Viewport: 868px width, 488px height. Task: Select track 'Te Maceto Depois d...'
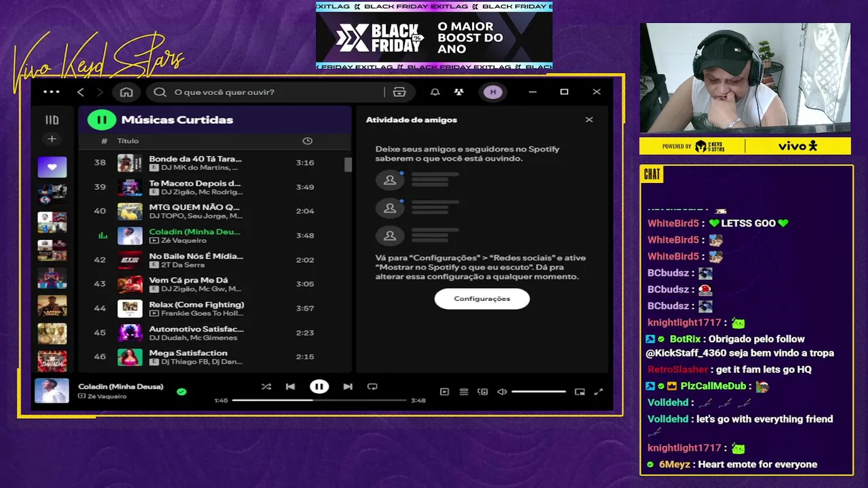(214, 187)
